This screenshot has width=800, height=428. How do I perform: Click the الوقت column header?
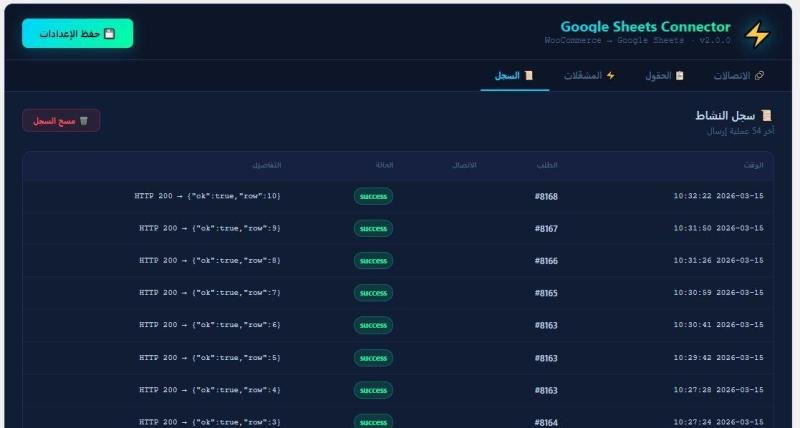[x=754, y=165]
